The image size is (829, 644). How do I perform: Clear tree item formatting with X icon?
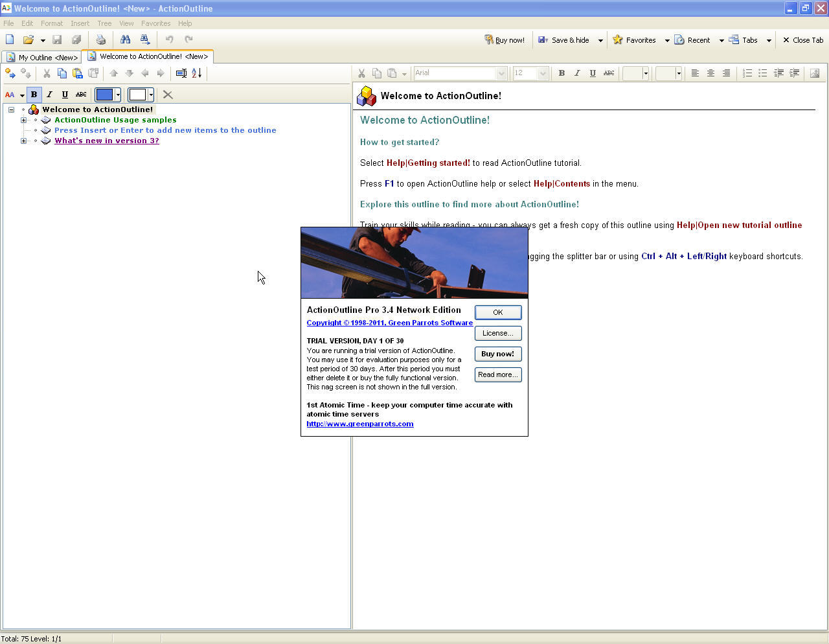168,95
